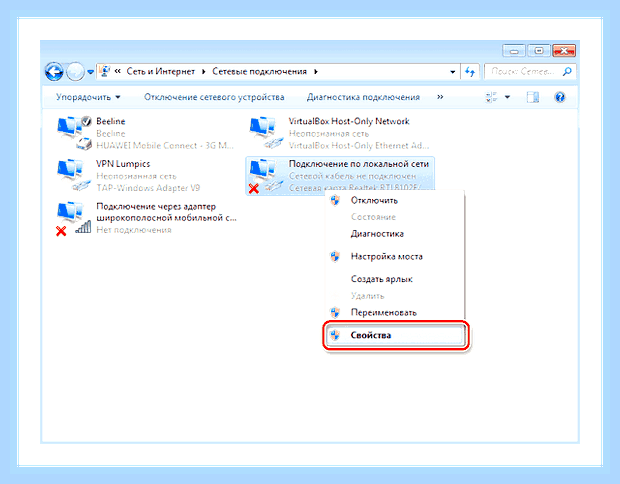Screen dimensions: 620x484
Task: Expand hidden breadcrumb chevrons before Сеть и Интернет
Action: 117,71
